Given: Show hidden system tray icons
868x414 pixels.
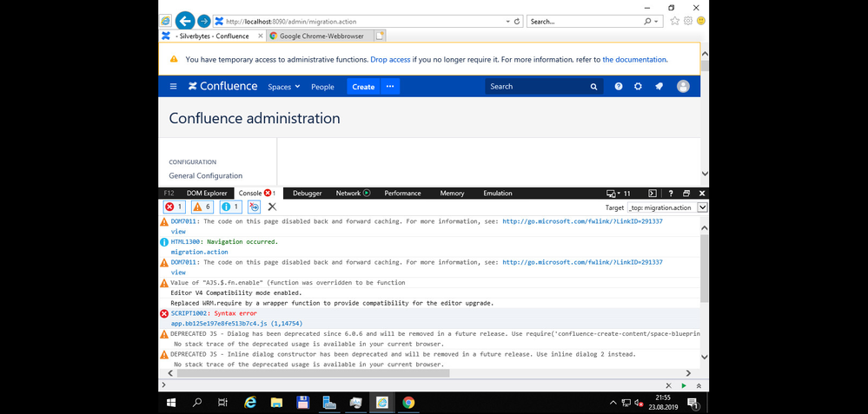Looking at the screenshot, I should (613, 403).
